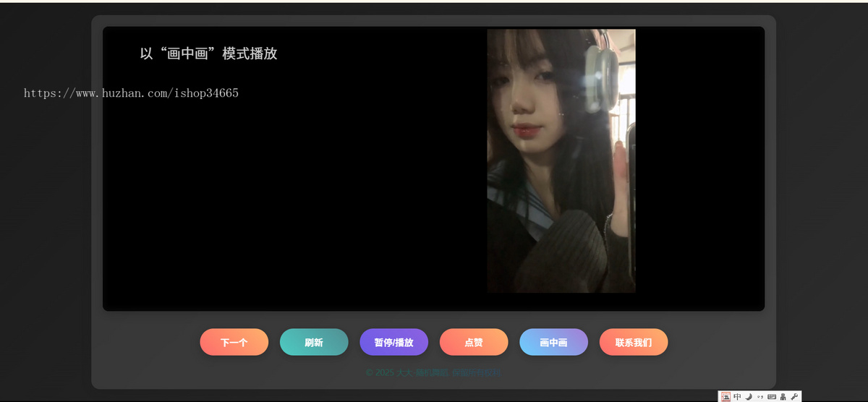
Task: Open the IME soft keyboard icon
Action: [x=772, y=396]
